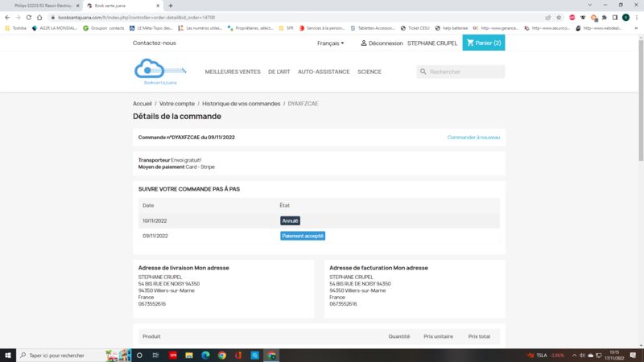644x362 pixels.
Task: Open the extensions puzzle icon
Action: [x=605, y=18]
